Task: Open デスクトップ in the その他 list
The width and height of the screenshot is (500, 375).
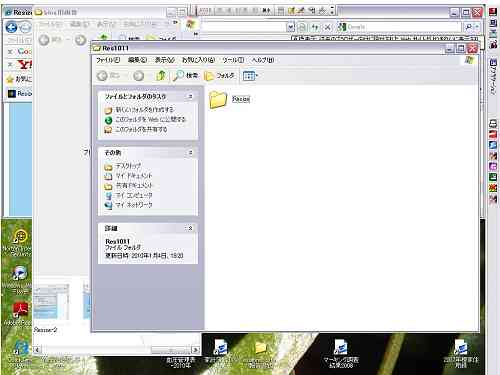Action: [x=128, y=166]
